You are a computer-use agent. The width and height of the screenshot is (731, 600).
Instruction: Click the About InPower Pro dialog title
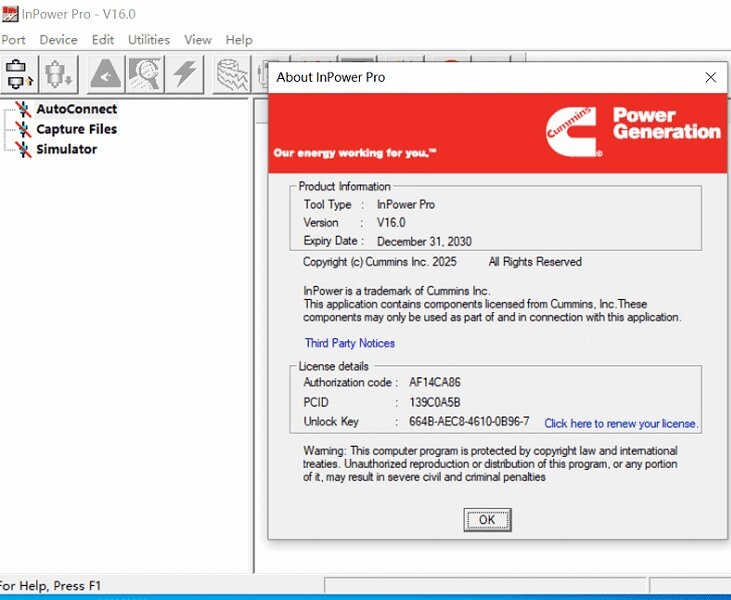[331, 77]
